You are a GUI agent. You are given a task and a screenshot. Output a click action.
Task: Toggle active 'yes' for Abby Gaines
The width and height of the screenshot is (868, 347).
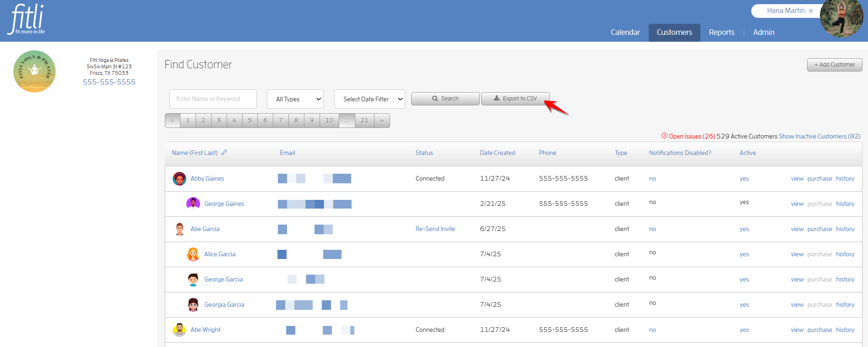pyautogui.click(x=744, y=179)
